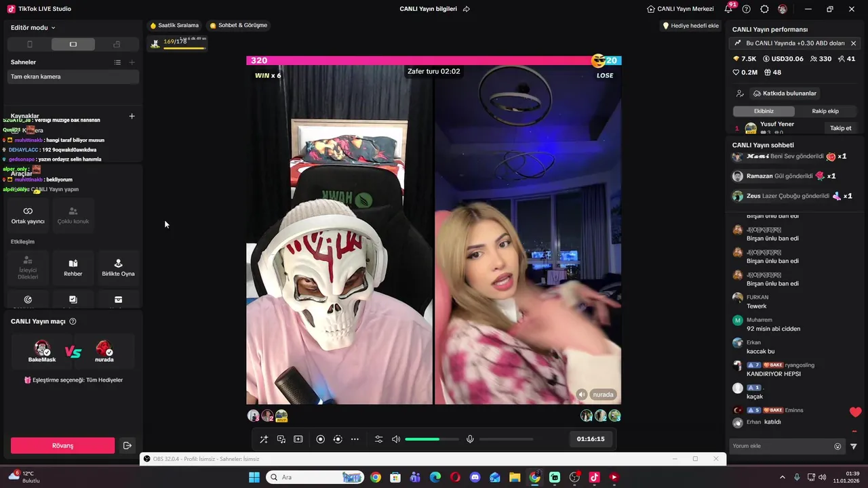Switch to dual-screen layout mode
The height and width of the screenshot is (488, 868).
click(x=117, y=44)
